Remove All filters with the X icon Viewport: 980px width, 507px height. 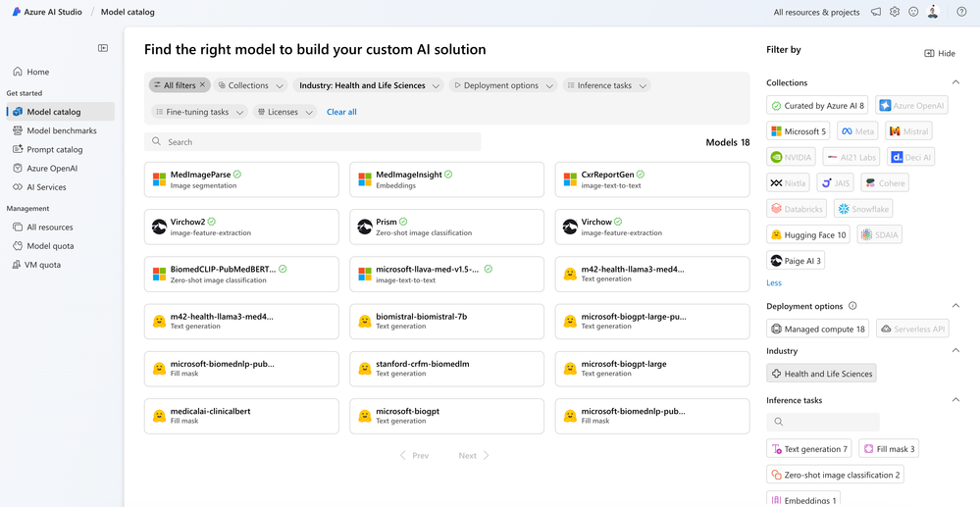202,85
